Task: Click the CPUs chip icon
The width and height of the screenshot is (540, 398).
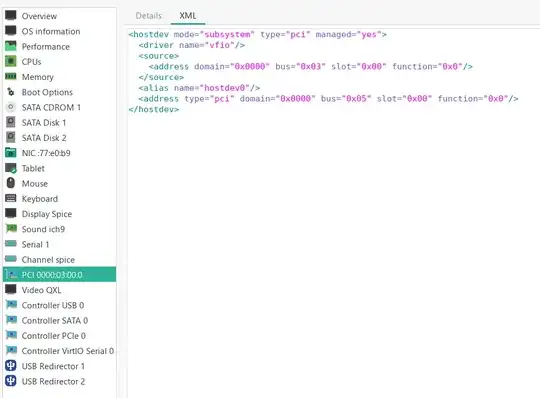Action: coord(11,61)
